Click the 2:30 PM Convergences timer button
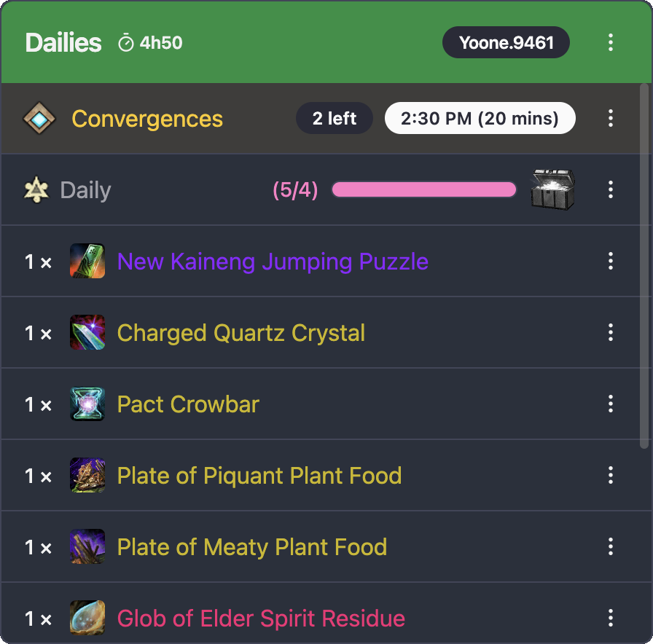 (480, 118)
